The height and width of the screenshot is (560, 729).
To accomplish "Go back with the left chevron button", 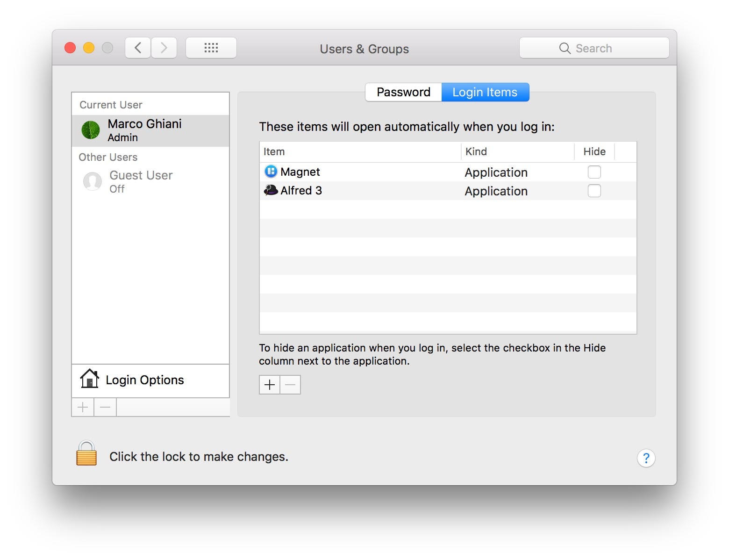I will pyautogui.click(x=138, y=48).
